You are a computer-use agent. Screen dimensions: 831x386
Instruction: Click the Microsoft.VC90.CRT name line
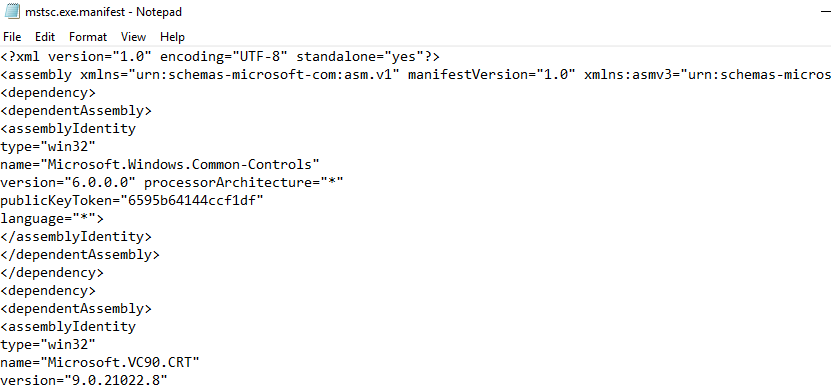(100, 362)
